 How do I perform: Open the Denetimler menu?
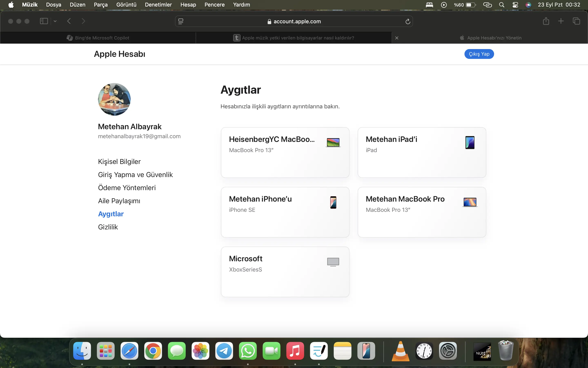(158, 5)
